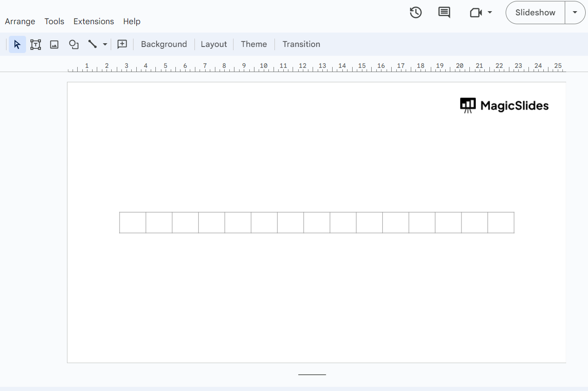The width and height of the screenshot is (588, 391).
Task: Start a video call with camera icon
Action: pyautogui.click(x=475, y=13)
